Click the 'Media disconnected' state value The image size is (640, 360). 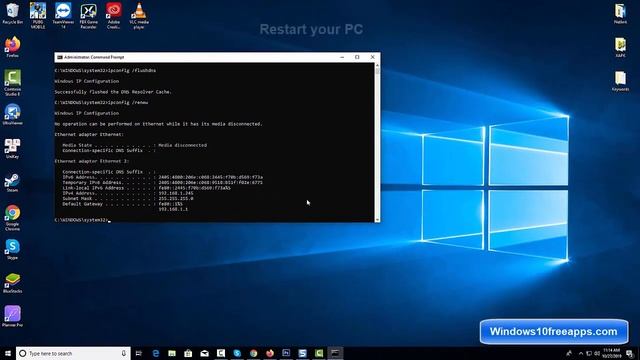point(182,145)
